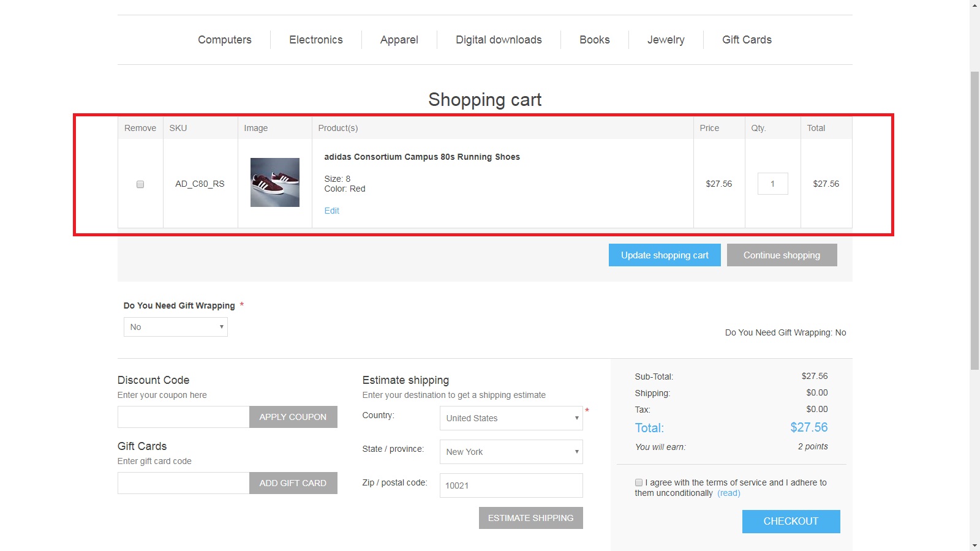Click 'Size: 8' attribute text
980x551 pixels.
click(337, 179)
